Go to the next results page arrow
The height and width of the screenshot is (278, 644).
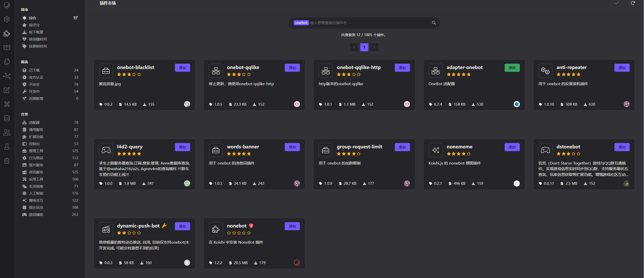(374, 47)
